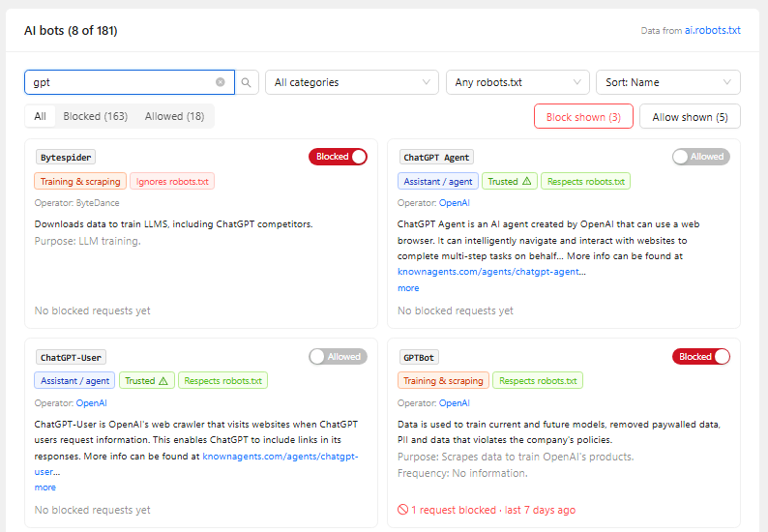Screen dimensions: 768x532
Task: Click the Ignores robots.txt tag
Action: click(x=172, y=181)
